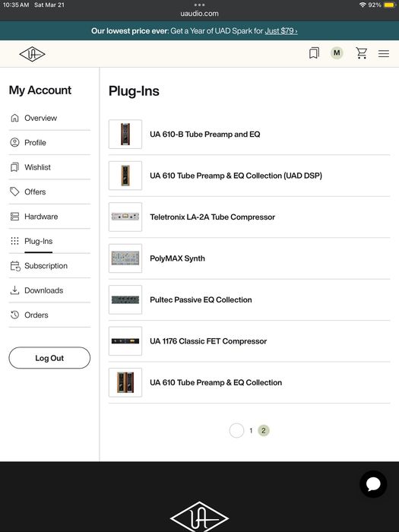Viewport: 399px width, 532px height.
Task: Open the Teletronix LA-2A Tube Compressor thumbnail
Action: click(x=125, y=217)
